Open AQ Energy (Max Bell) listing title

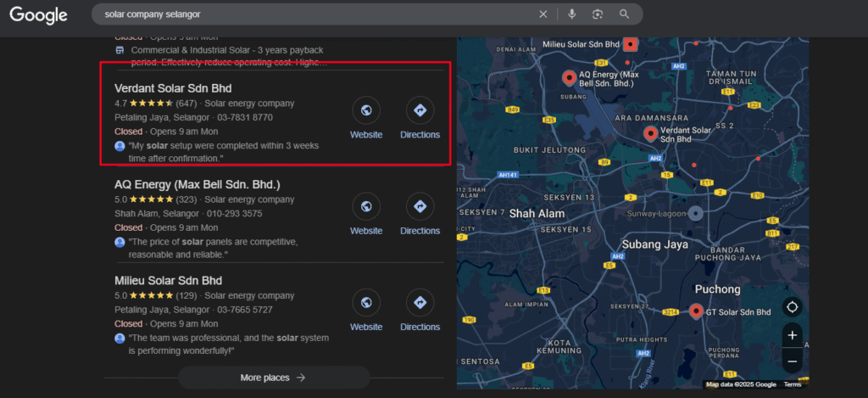click(197, 184)
